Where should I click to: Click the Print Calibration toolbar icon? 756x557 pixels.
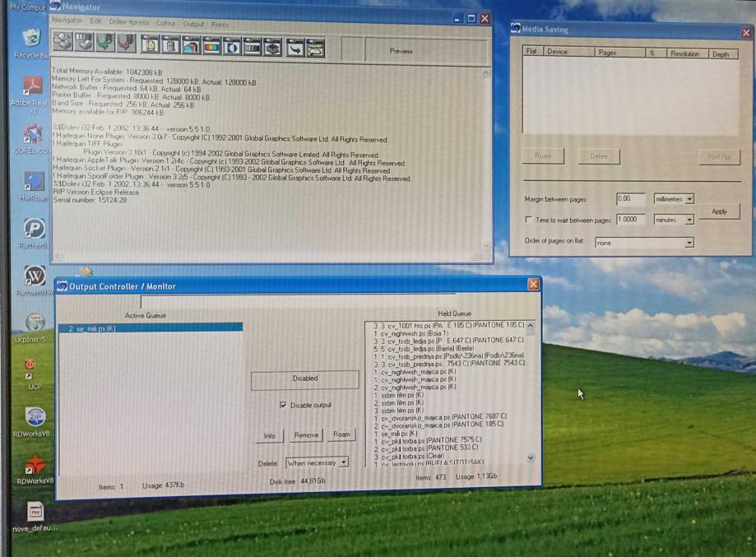(x=84, y=42)
